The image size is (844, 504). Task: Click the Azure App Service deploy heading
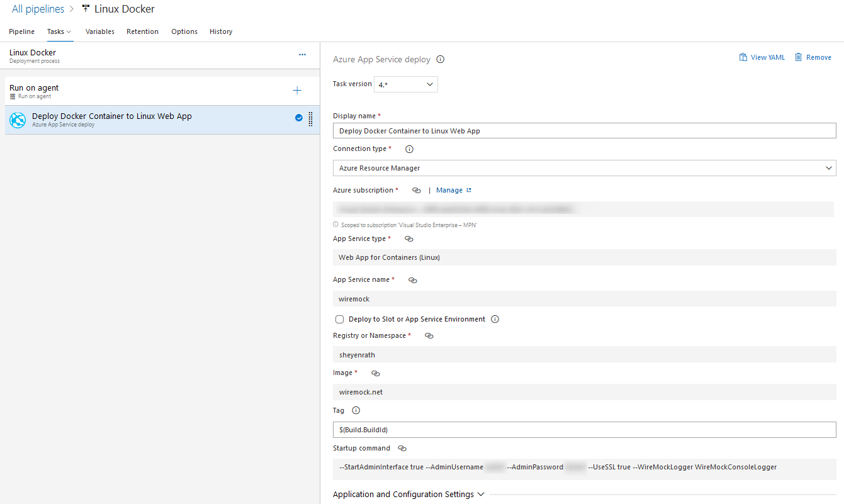(381, 60)
